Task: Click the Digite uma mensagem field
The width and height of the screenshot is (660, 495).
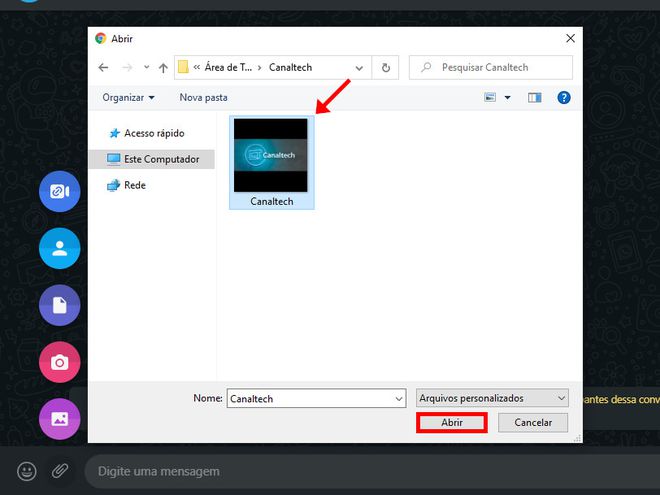Action: click(x=372, y=471)
